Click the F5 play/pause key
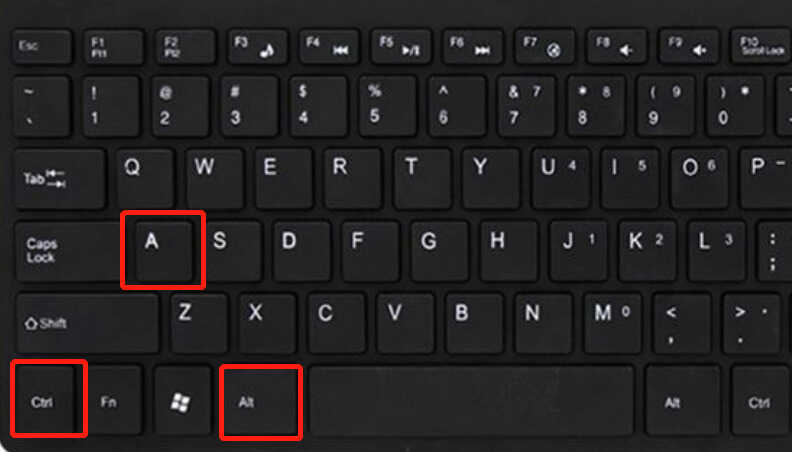The width and height of the screenshot is (792, 452). (401, 46)
